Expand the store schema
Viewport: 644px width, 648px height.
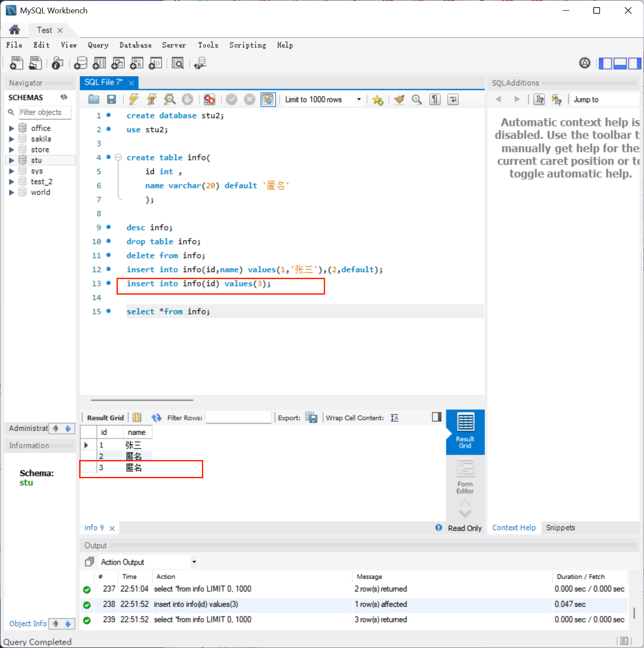[12, 150]
